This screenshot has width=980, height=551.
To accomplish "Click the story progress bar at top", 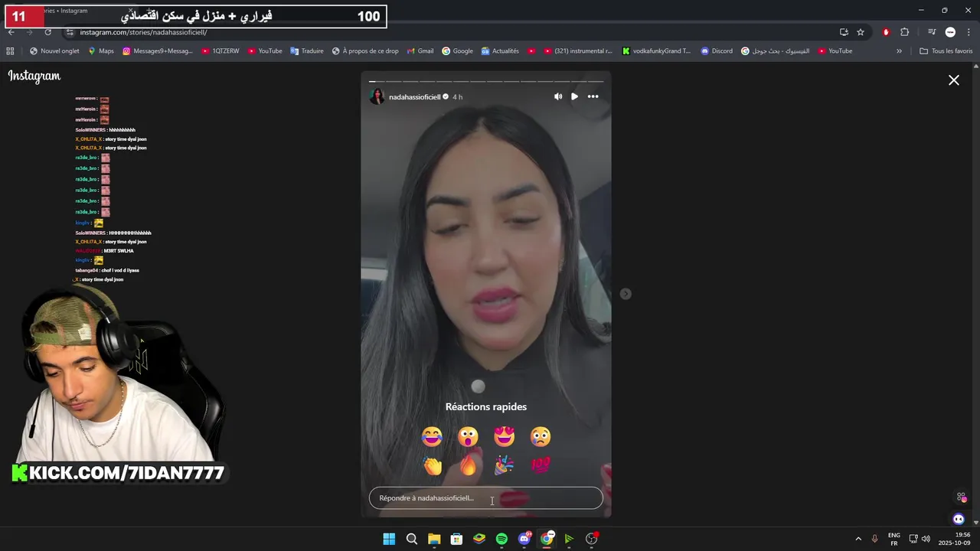I will tap(486, 80).
